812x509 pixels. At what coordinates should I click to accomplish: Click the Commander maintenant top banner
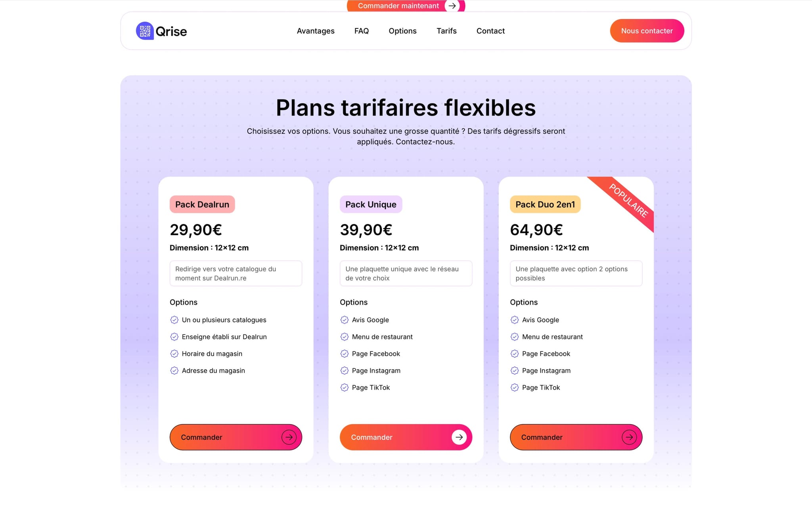(406, 6)
